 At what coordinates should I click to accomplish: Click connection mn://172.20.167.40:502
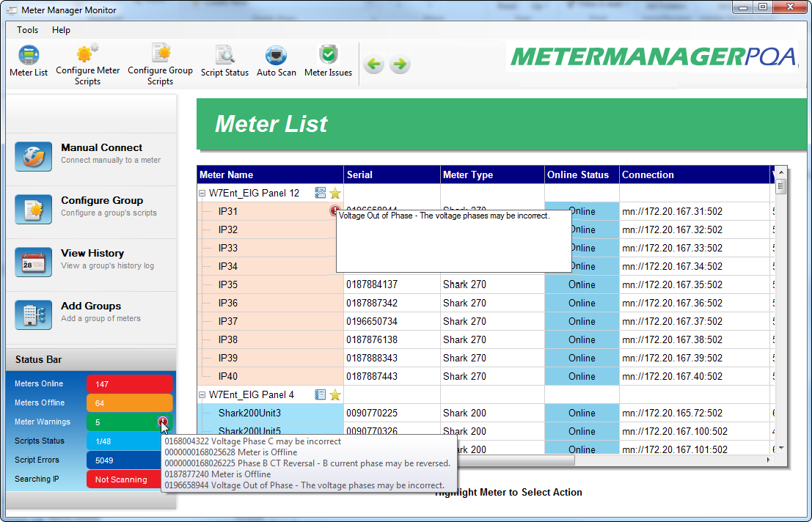pos(672,377)
